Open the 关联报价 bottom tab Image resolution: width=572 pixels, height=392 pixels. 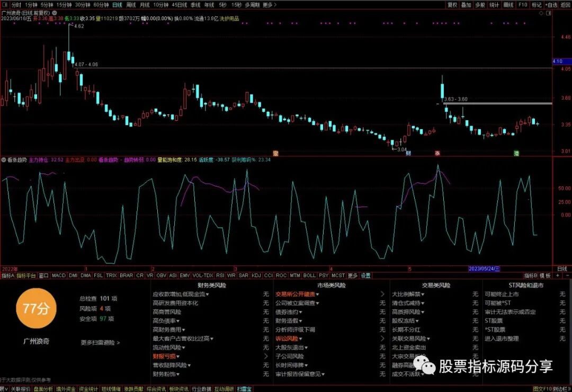[21, 389]
